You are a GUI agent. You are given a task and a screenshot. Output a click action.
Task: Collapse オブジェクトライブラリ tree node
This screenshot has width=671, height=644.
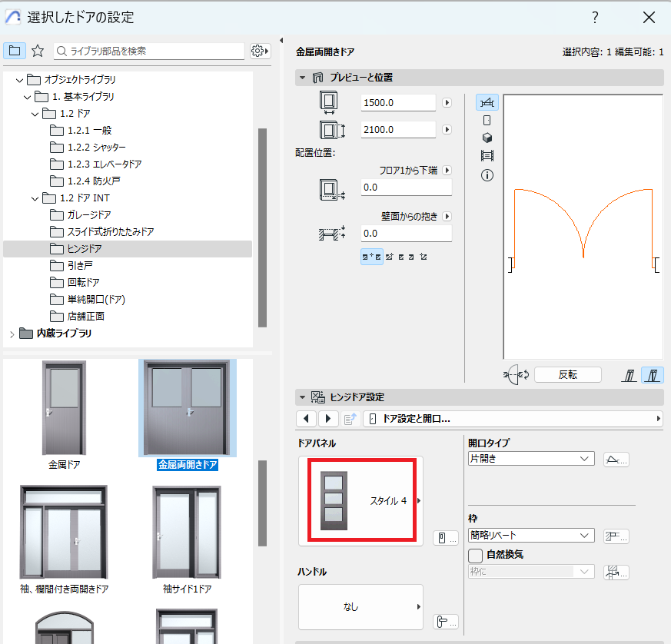(x=19, y=80)
